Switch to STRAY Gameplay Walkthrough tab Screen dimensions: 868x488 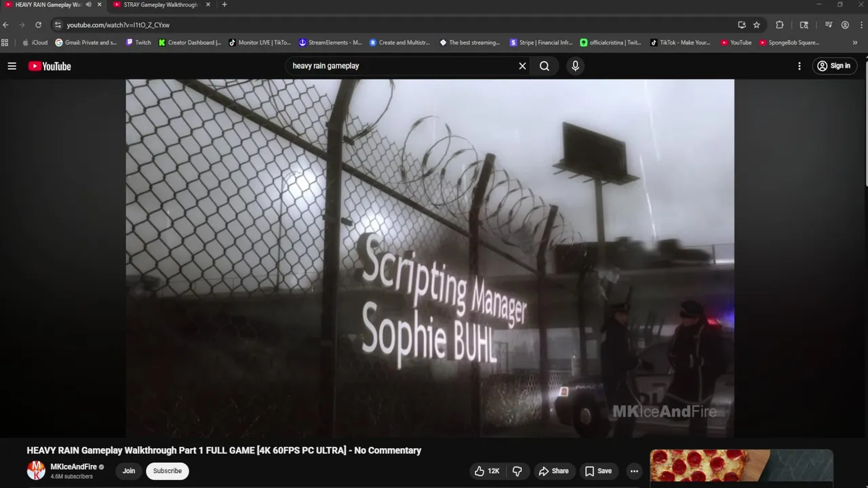[161, 5]
